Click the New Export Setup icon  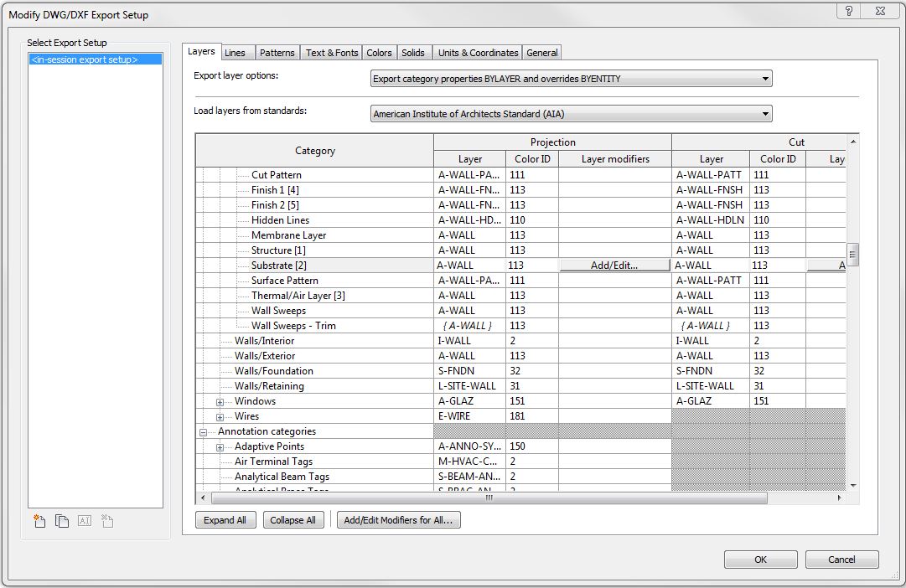pyautogui.click(x=39, y=521)
